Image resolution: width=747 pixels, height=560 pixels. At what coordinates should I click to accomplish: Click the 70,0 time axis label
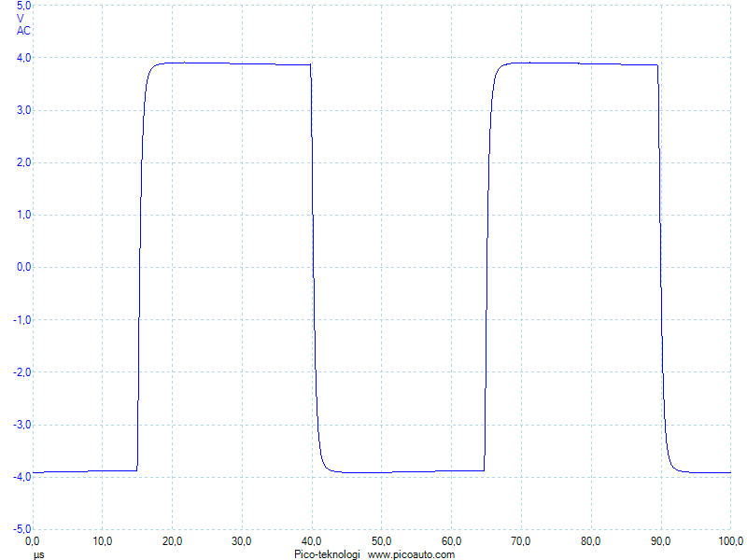521,541
